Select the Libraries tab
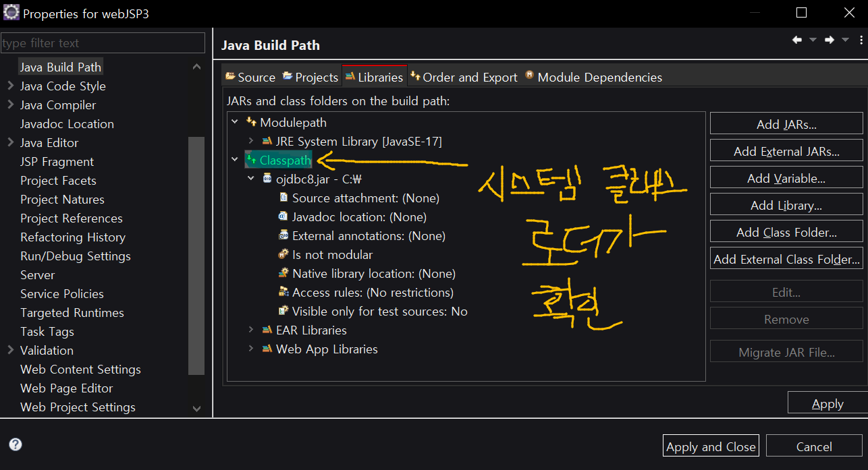The image size is (868, 470). [375, 76]
